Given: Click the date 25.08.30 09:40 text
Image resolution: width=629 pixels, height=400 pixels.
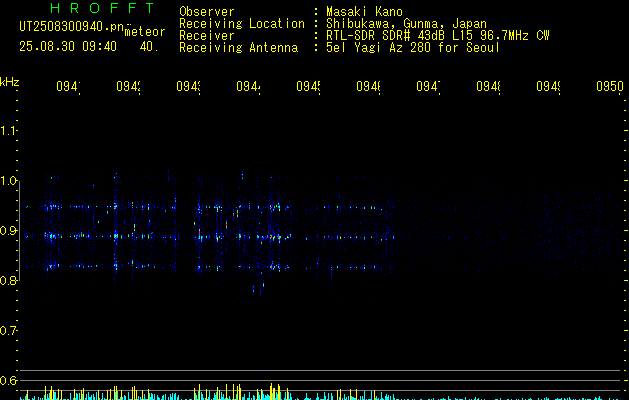Looking at the screenshot, I should point(68,46).
